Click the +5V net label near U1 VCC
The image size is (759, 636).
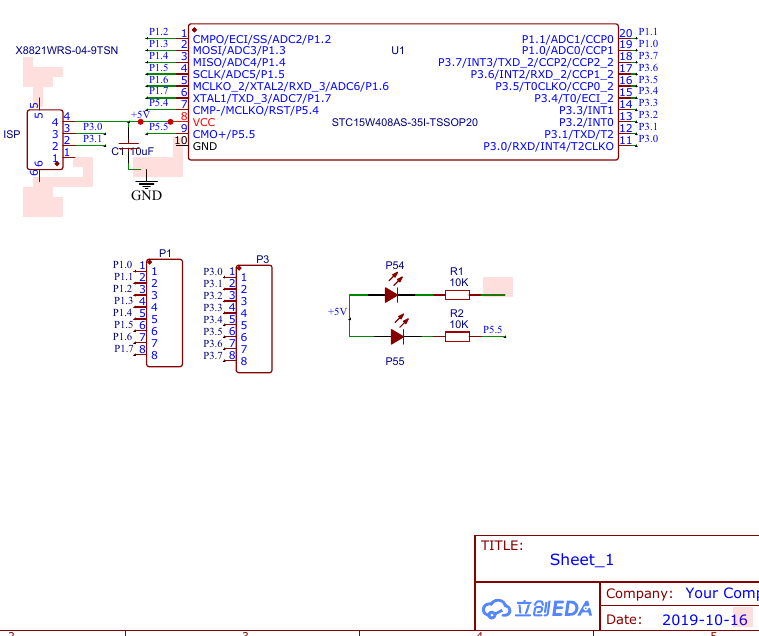coord(140,114)
